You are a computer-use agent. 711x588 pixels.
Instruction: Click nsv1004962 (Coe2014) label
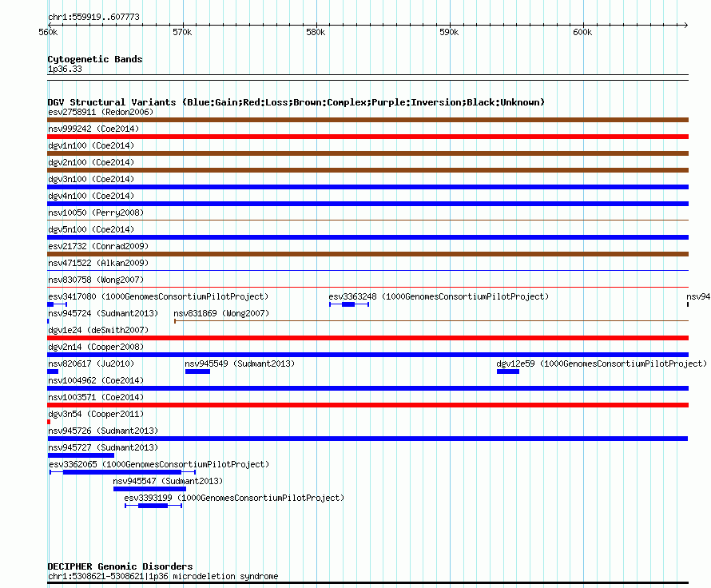click(x=96, y=380)
